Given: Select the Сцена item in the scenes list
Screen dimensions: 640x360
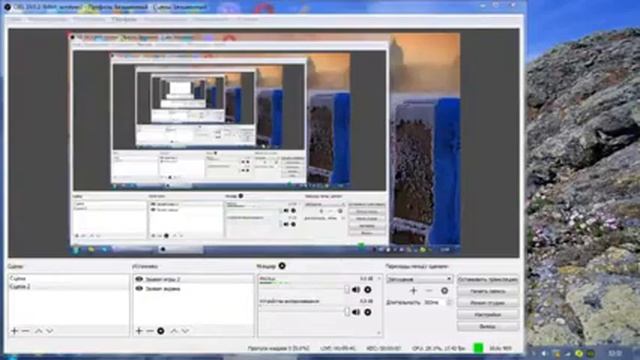Looking at the screenshot, I should [69, 278].
